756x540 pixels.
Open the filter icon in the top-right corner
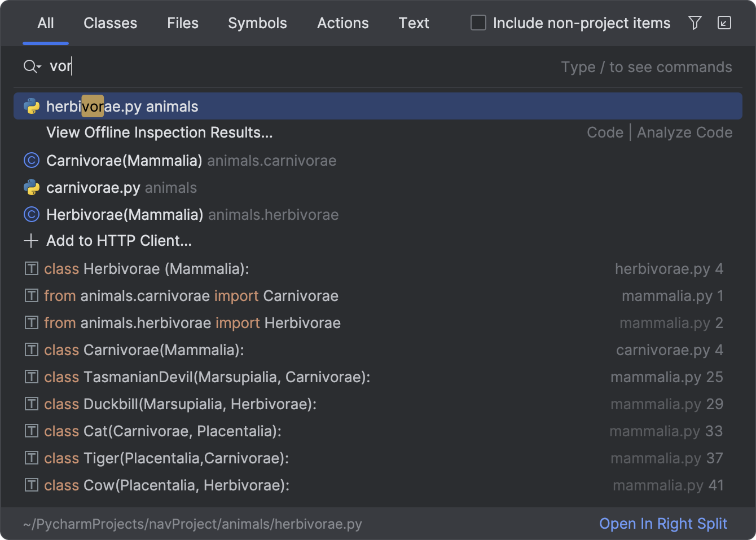click(695, 23)
